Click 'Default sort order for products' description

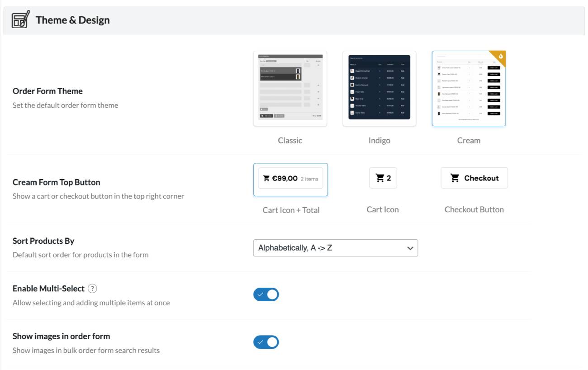coord(81,255)
